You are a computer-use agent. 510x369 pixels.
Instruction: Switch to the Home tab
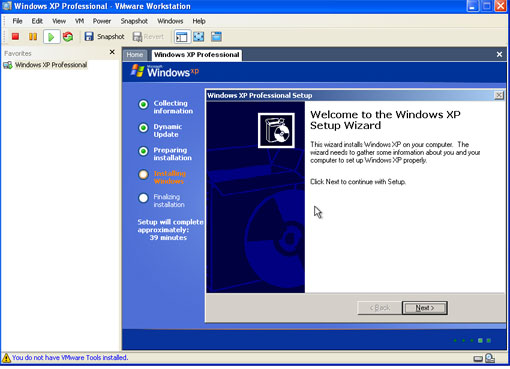(x=135, y=55)
